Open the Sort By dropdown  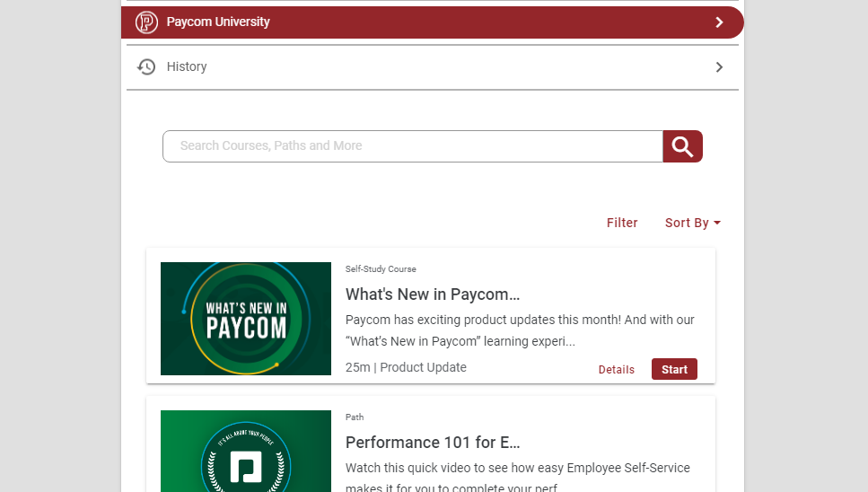[693, 223]
